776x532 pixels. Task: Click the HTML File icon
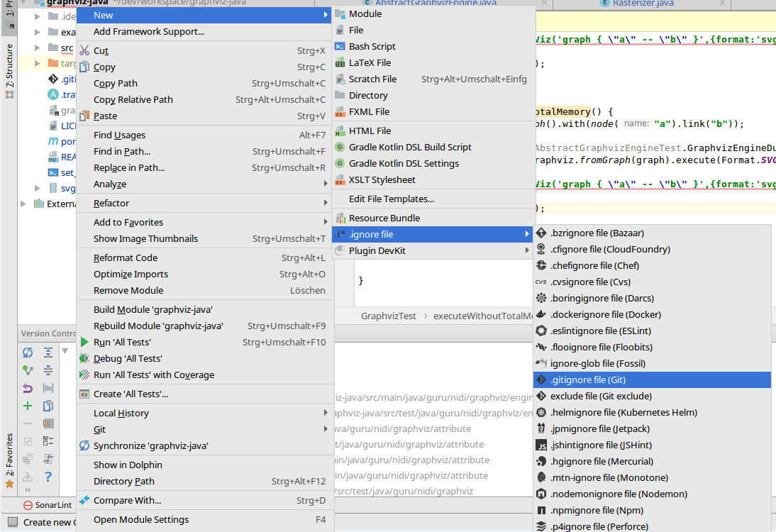[340, 131]
